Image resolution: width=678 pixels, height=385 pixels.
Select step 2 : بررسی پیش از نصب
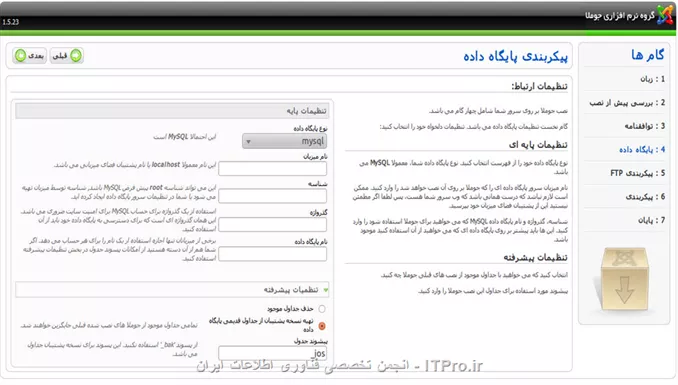coord(627,103)
